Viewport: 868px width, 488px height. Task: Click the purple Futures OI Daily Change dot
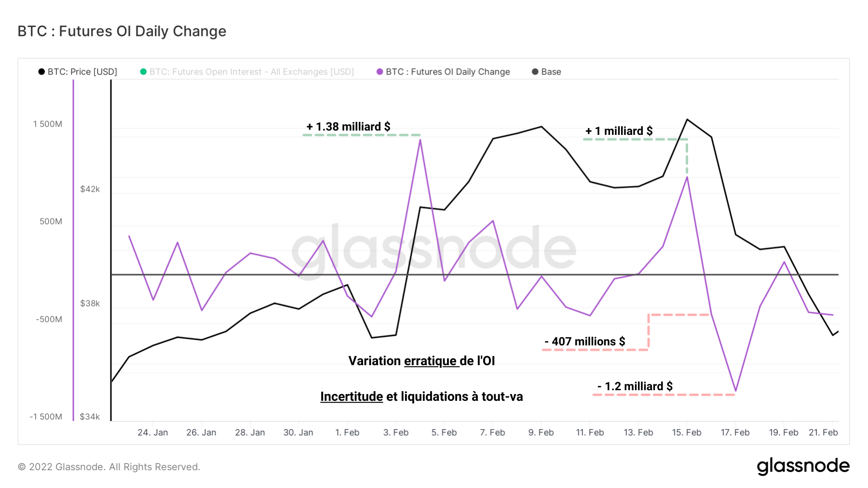pyautogui.click(x=380, y=72)
